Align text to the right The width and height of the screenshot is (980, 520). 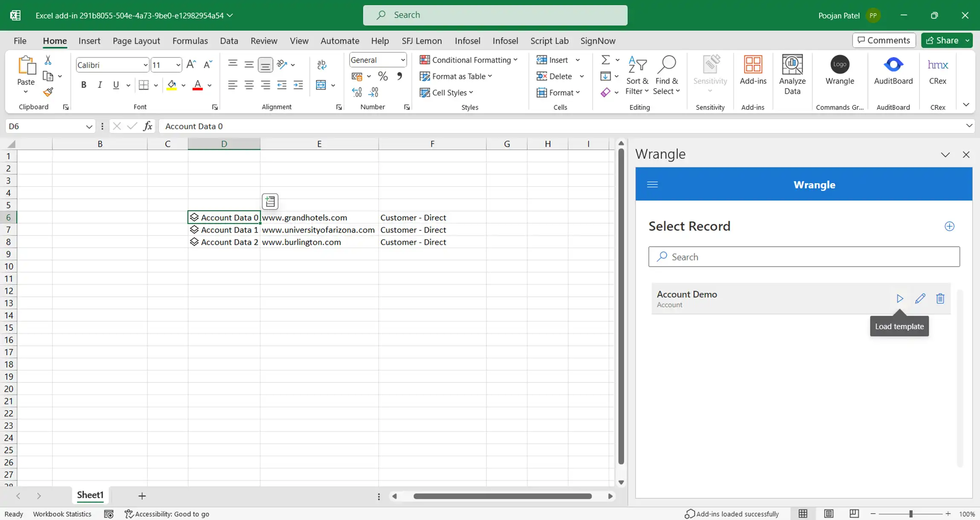coord(266,85)
